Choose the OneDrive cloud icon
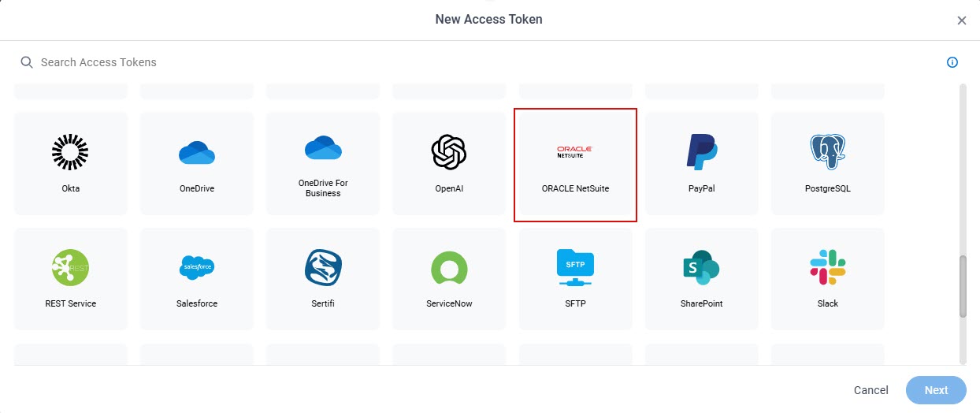Screen dimensions: 980x413 [x=197, y=152]
